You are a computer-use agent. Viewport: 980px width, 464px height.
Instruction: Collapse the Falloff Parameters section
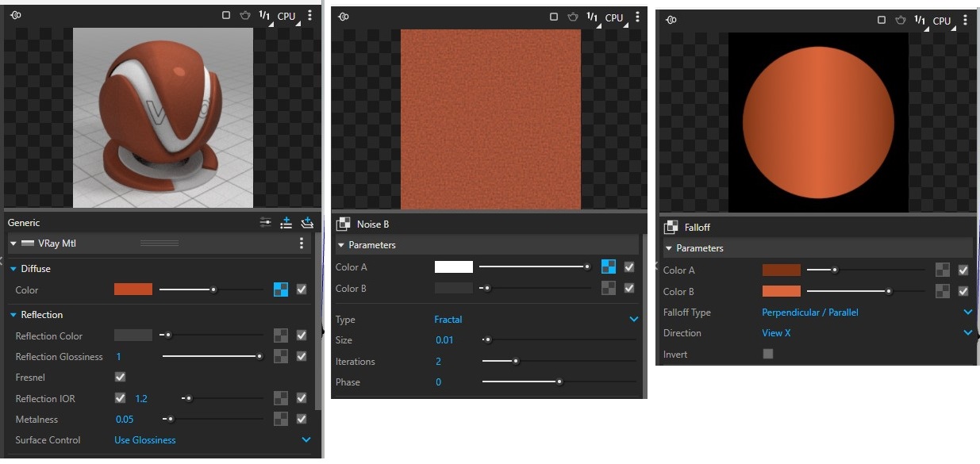pyautogui.click(x=669, y=248)
